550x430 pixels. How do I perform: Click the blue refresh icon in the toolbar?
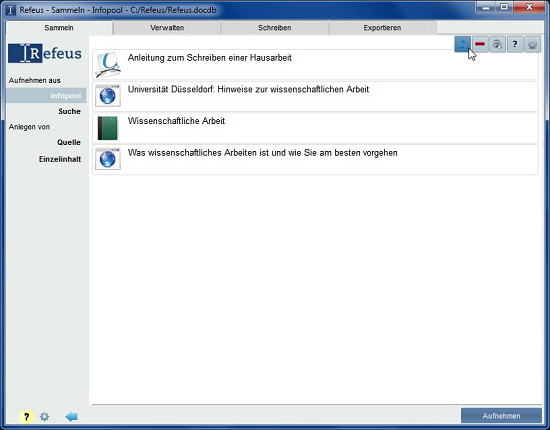click(463, 45)
